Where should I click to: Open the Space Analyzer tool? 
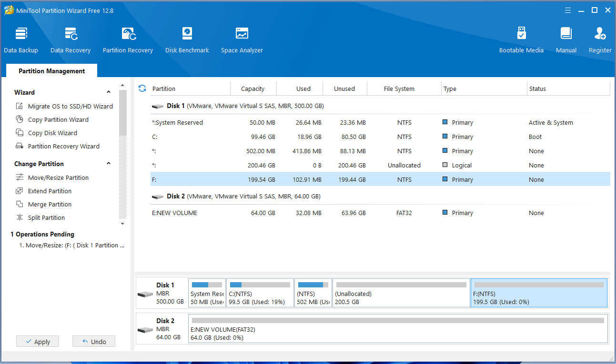pyautogui.click(x=242, y=40)
